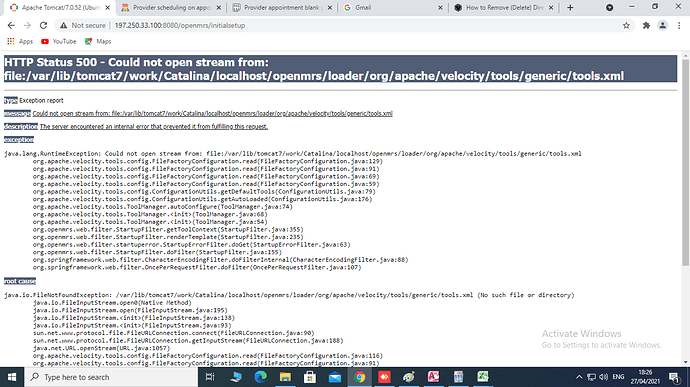690x387 pixels.
Task: Switch to the Provider scheduling tab
Action: pyautogui.click(x=172, y=7)
